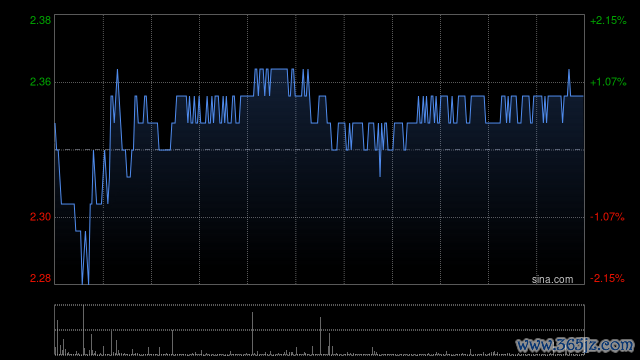
Task: Click the sina.com source text
Action: [x=552, y=280]
